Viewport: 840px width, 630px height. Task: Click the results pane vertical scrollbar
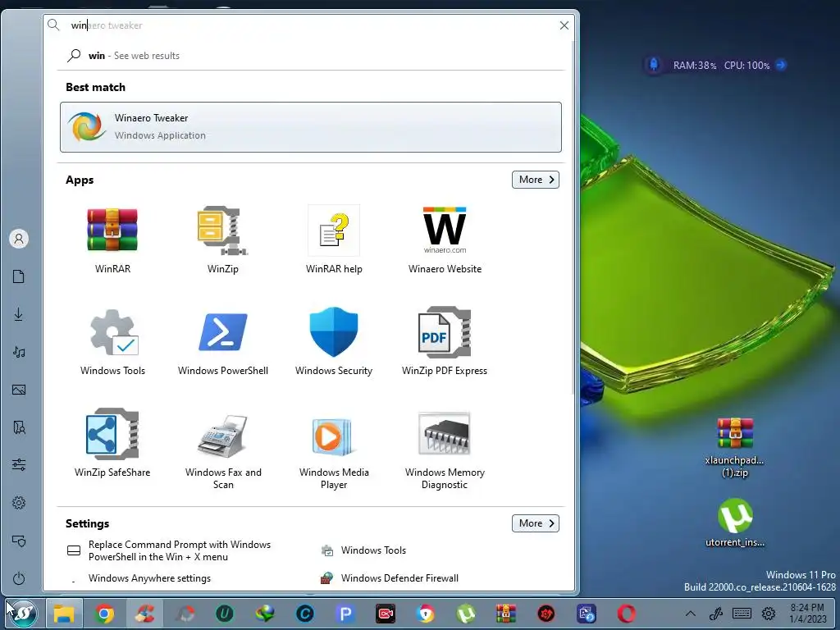point(573,220)
